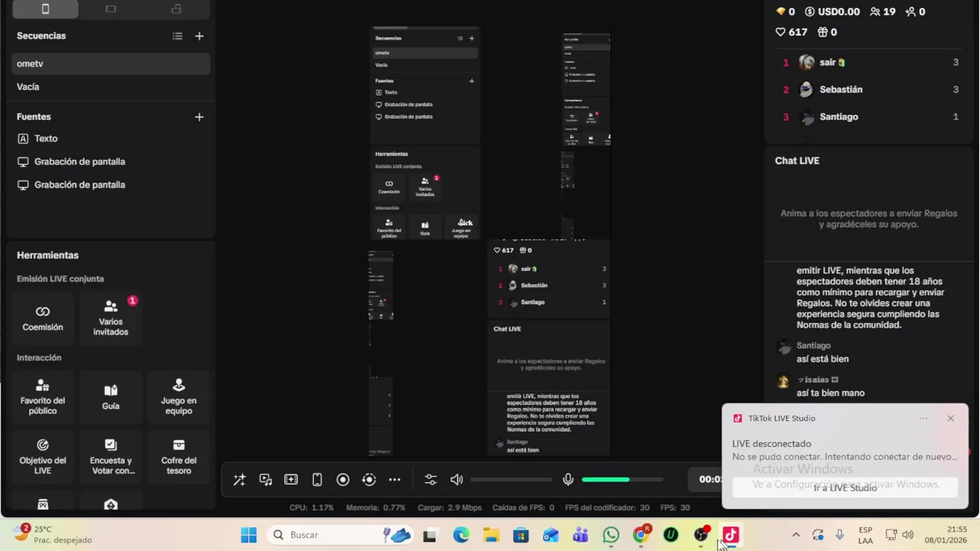
Task: Click the phone mirror icon in toolbar
Action: 317,480
